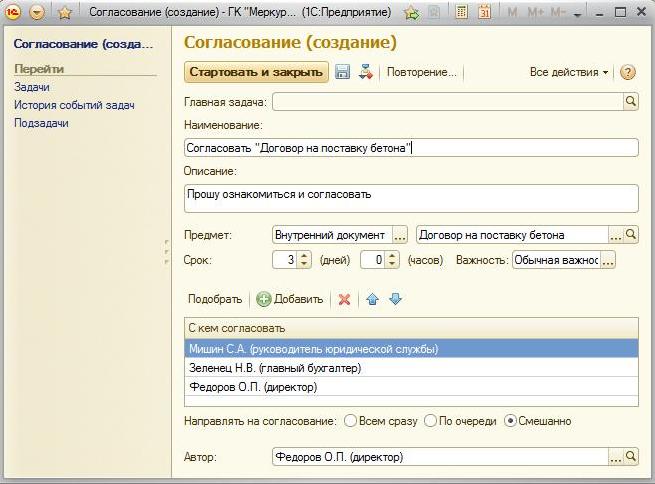Open the 1C main menu dropdown
The height and width of the screenshot is (484, 655).
coord(37,13)
